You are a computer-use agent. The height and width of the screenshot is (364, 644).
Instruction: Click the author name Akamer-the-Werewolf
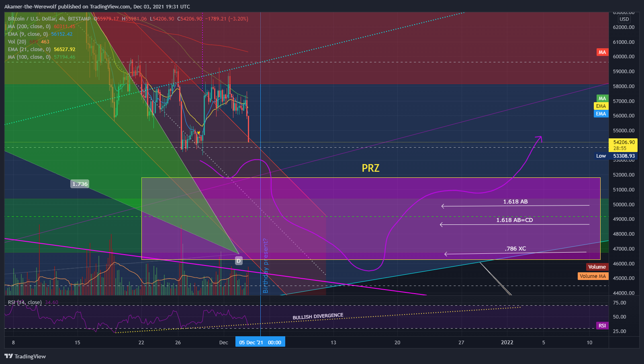click(31, 6)
